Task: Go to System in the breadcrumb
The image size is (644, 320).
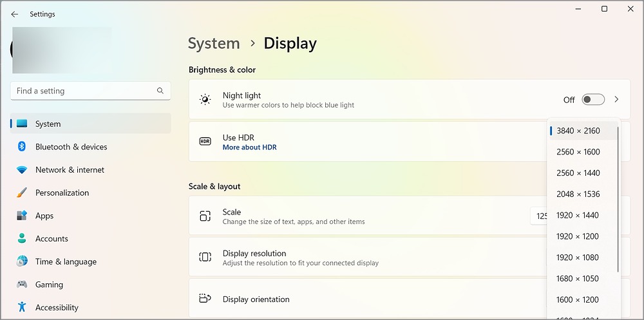Action: coord(214,44)
